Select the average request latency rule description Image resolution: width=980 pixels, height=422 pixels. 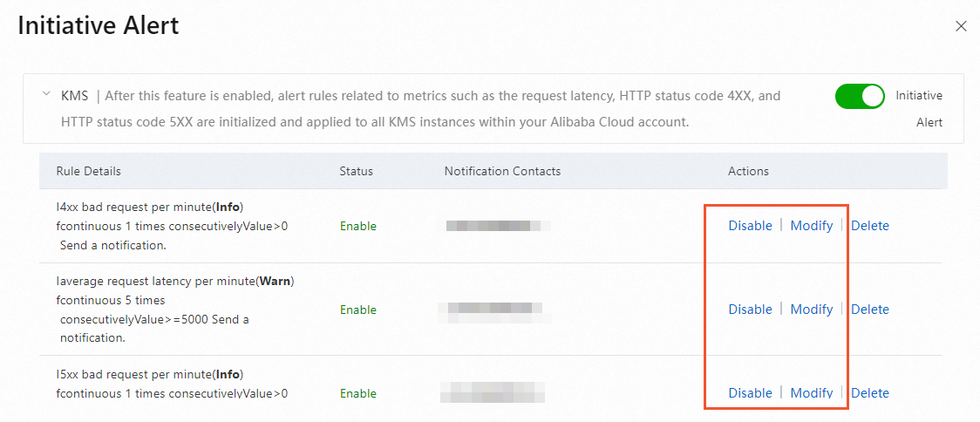[x=174, y=309]
